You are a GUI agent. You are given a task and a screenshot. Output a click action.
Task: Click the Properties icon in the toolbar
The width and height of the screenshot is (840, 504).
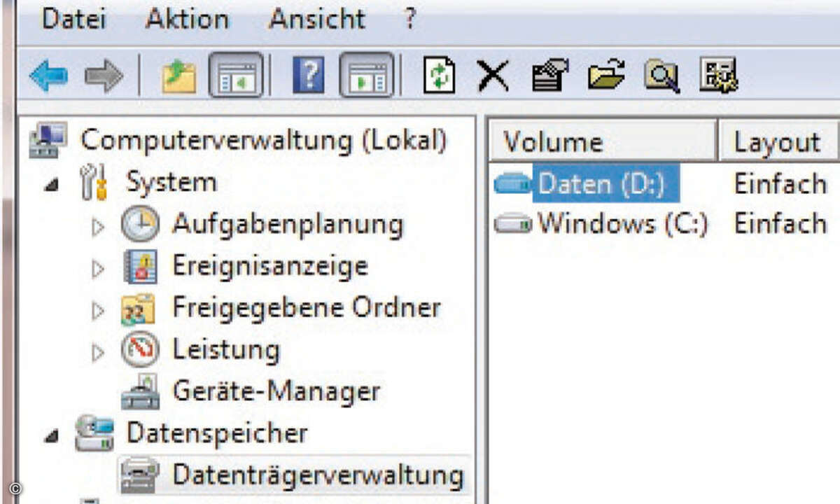(x=549, y=75)
